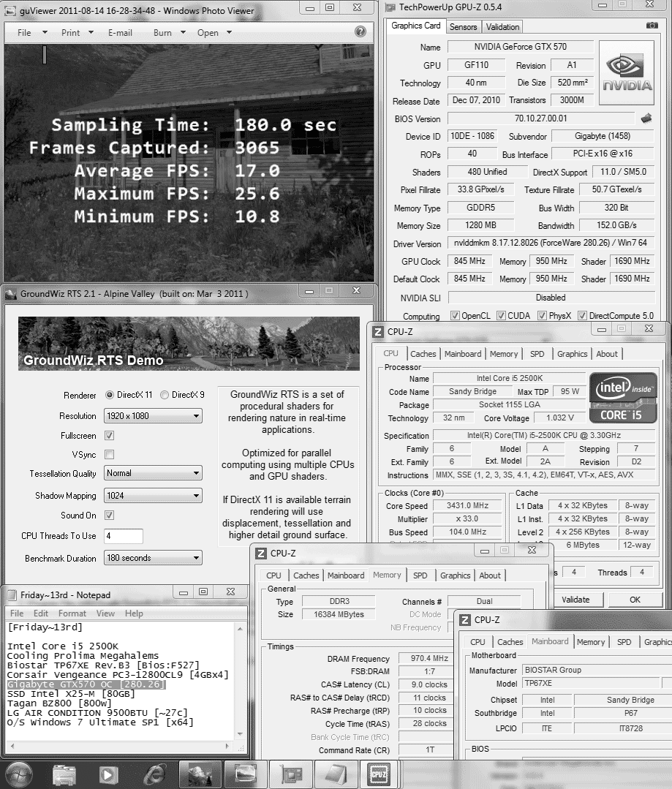
Task: Click GPU-Z title bar icon
Action: click(x=390, y=7)
